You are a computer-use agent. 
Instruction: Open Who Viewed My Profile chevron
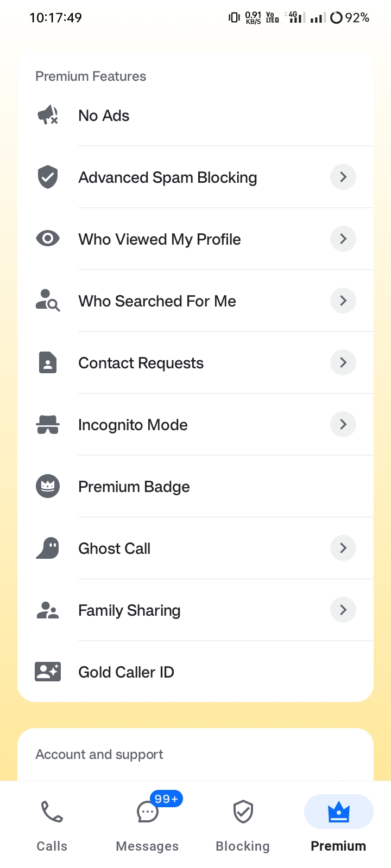[x=343, y=239]
